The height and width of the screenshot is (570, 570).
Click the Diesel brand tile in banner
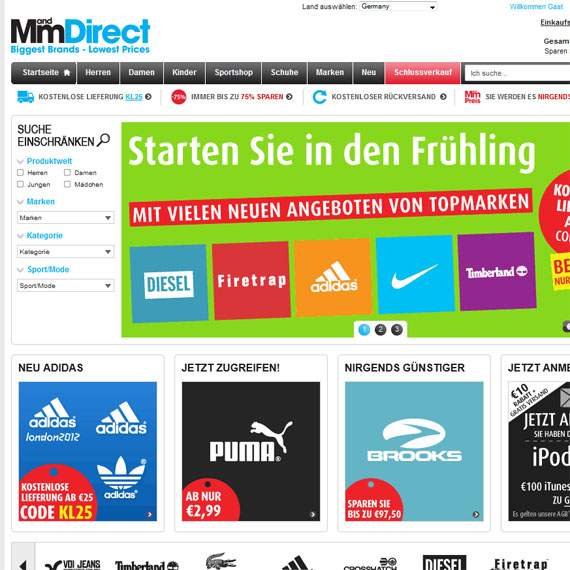169,284
